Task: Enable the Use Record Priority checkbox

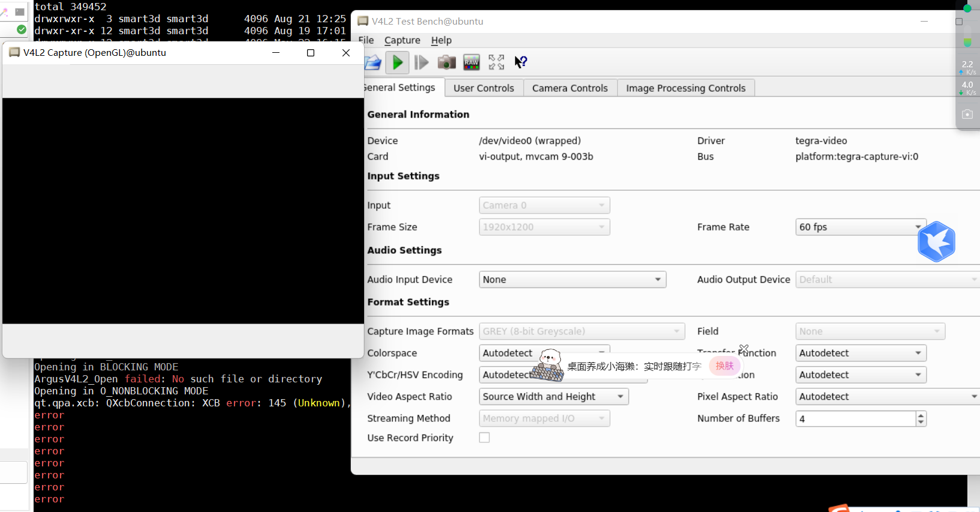Action: pyautogui.click(x=484, y=438)
